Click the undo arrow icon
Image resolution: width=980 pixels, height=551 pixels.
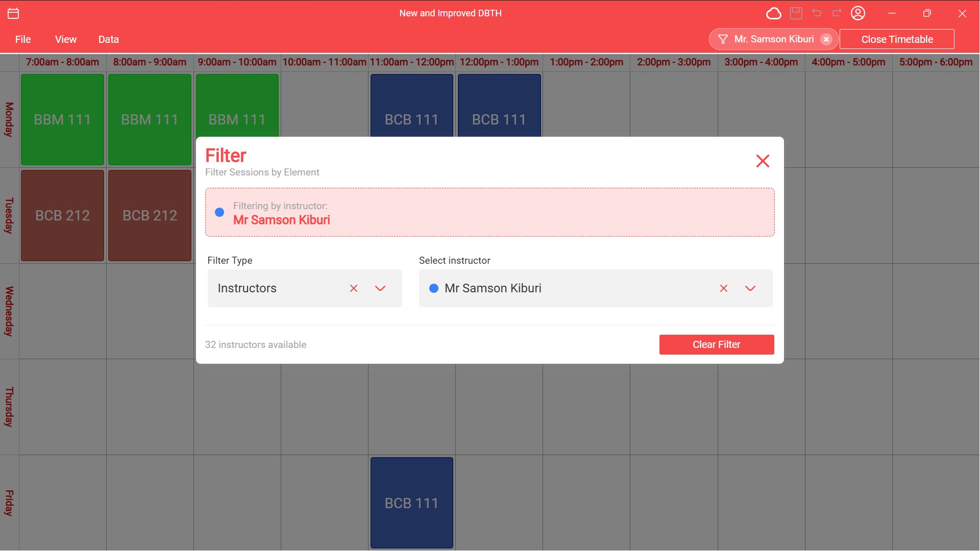(x=817, y=13)
